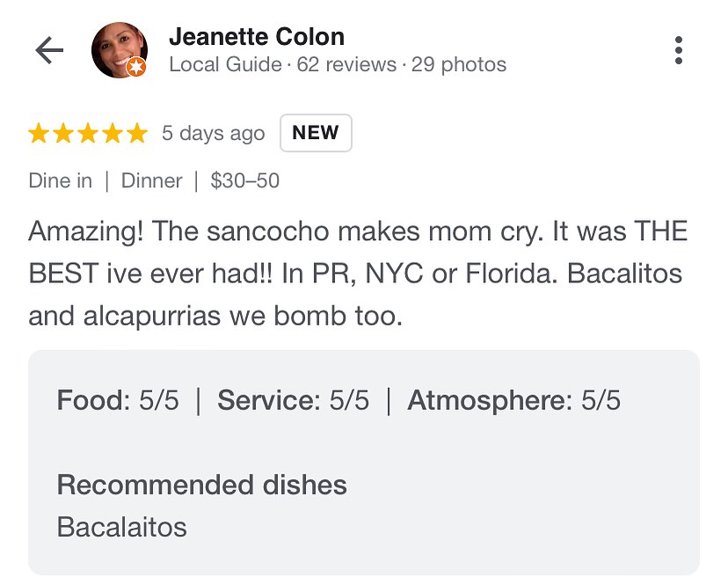Go back using the left arrow
Image resolution: width=728 pixels, height=585 pixels.
(49, 50)
